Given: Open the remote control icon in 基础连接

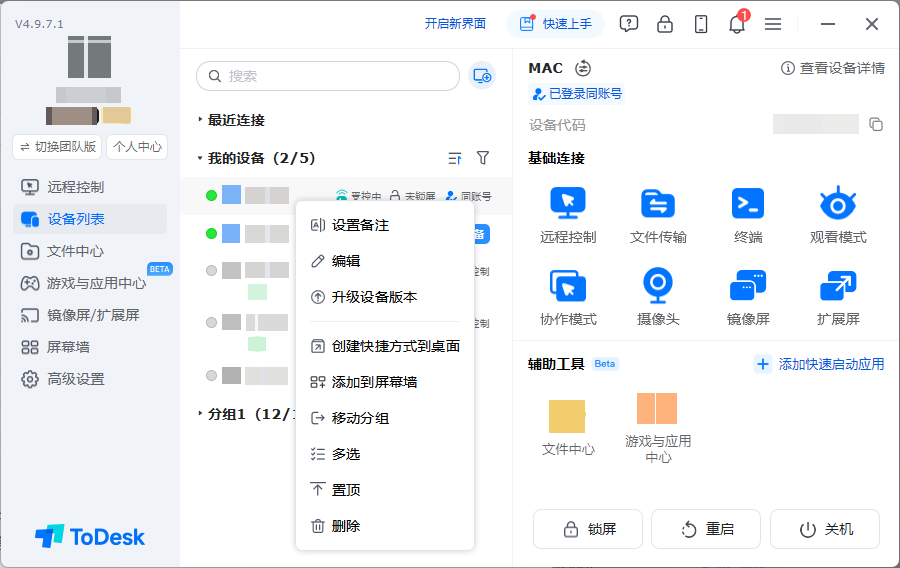Looking at the screenshot, I should 568,203.
